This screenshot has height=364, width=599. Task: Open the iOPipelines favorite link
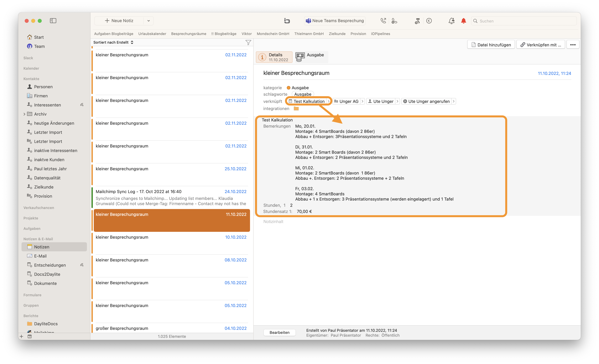tap(380, 34)
